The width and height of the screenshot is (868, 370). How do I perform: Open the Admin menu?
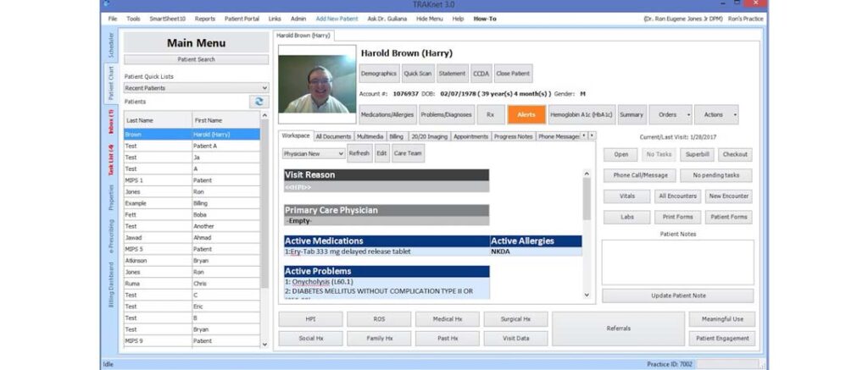(x=298, y=19)
